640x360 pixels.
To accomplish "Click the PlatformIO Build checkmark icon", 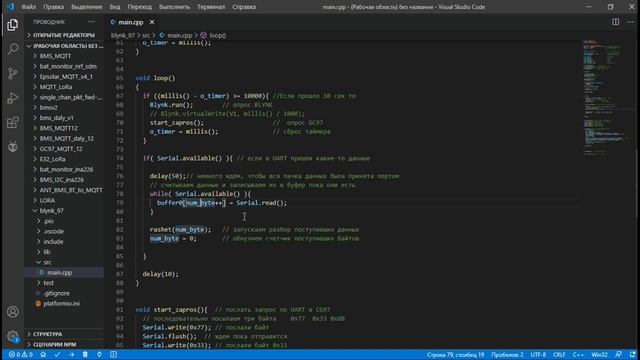I will [x=57, y=355].
